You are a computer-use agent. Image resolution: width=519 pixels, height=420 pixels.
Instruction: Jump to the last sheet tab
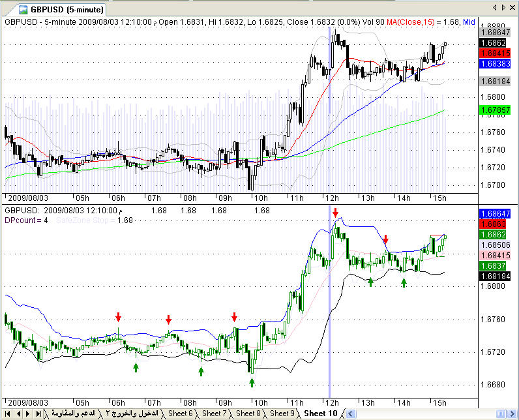pos(38,413)
